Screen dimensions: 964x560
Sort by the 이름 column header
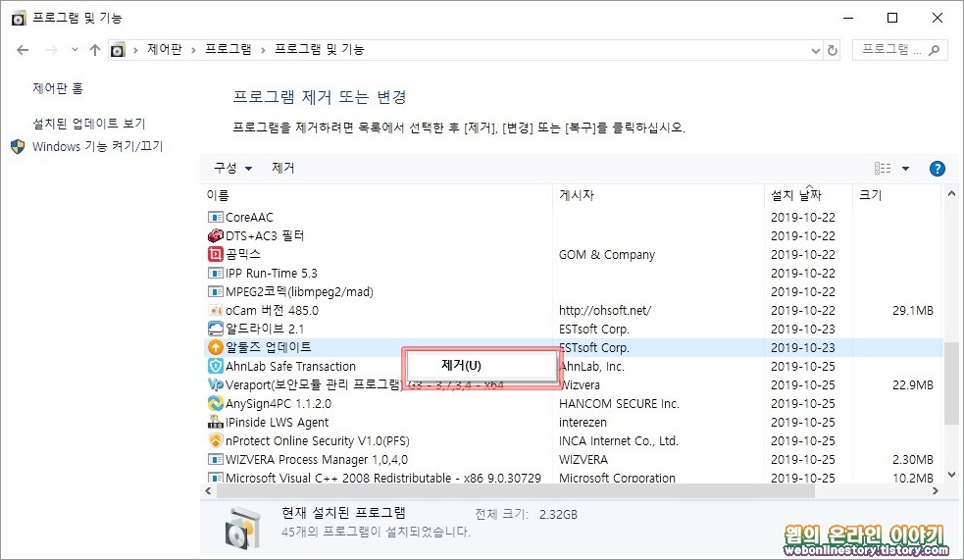coord(218,195)
